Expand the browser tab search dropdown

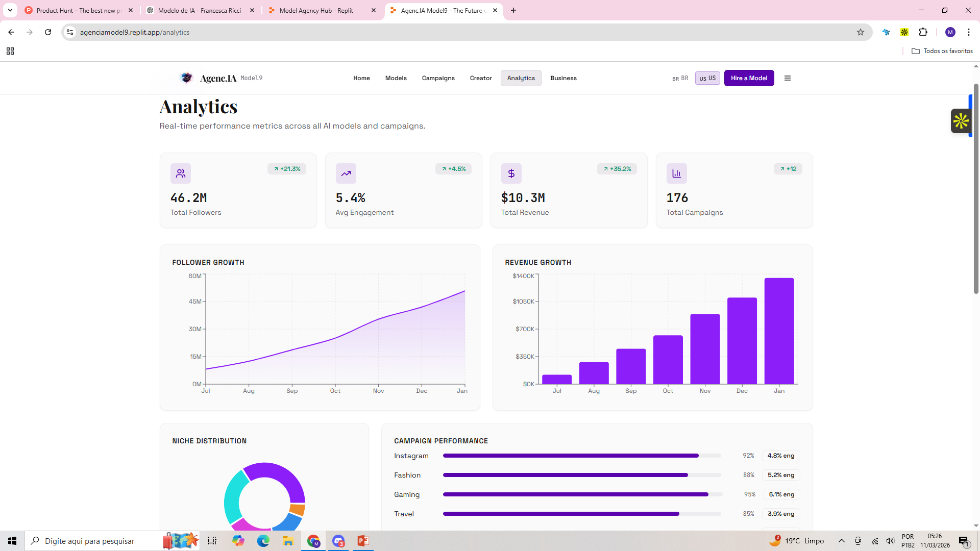pyautogui.click(x=10, y=10)
